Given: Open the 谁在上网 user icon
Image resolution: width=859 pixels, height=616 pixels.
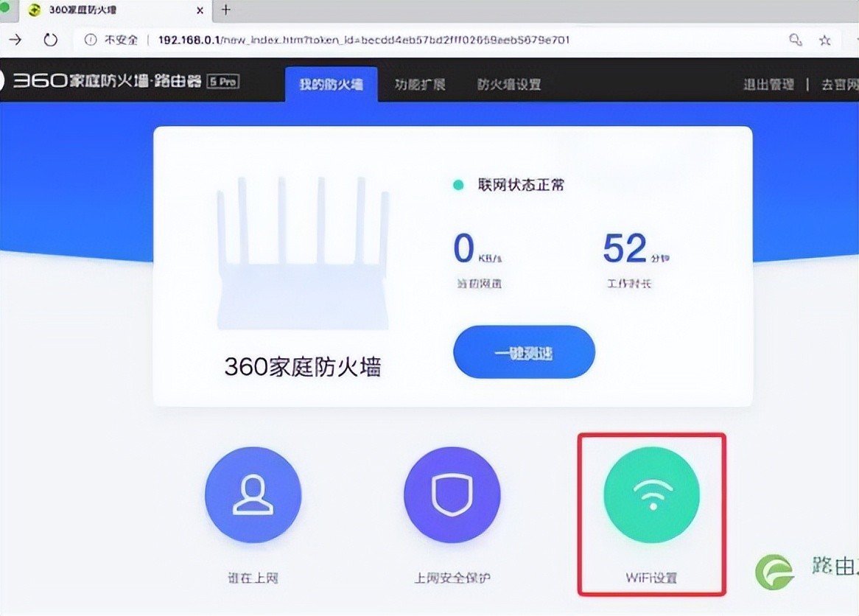Looking at the screenshot, I should pos(253,494).
